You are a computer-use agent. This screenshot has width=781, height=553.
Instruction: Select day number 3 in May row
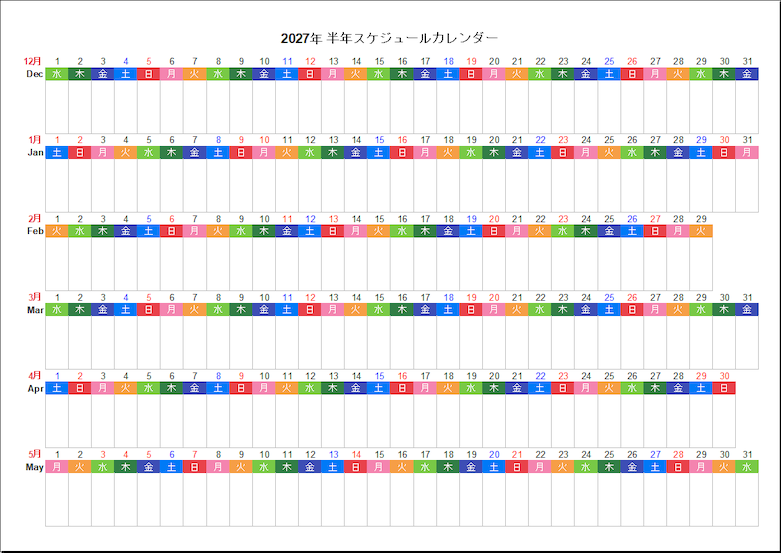pos(103,454)
